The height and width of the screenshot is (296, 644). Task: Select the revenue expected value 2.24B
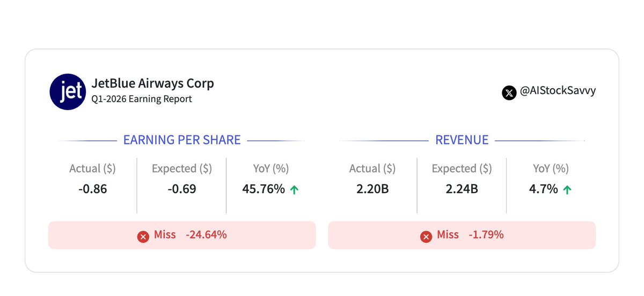tap(462, 189)
